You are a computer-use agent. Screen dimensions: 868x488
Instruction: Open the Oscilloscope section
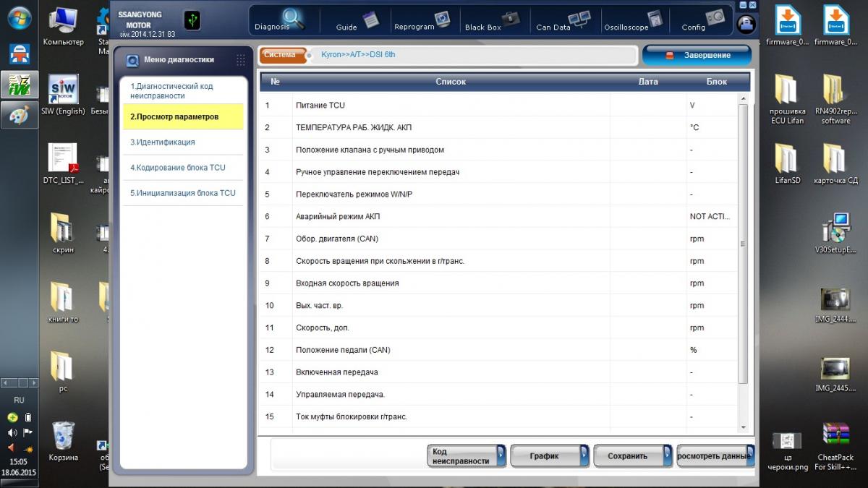click(633, 21)
